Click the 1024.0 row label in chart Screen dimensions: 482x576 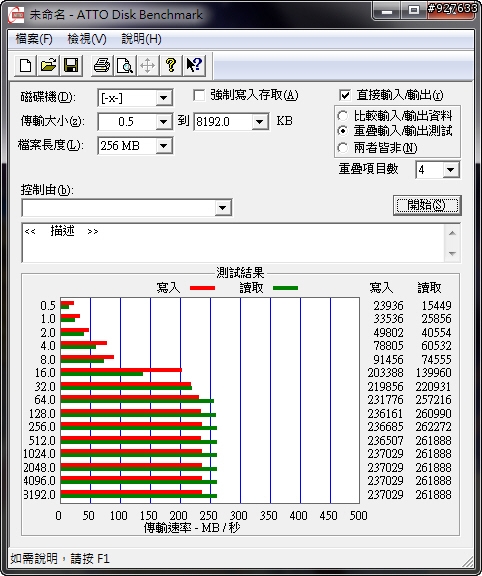pos(39,454)
